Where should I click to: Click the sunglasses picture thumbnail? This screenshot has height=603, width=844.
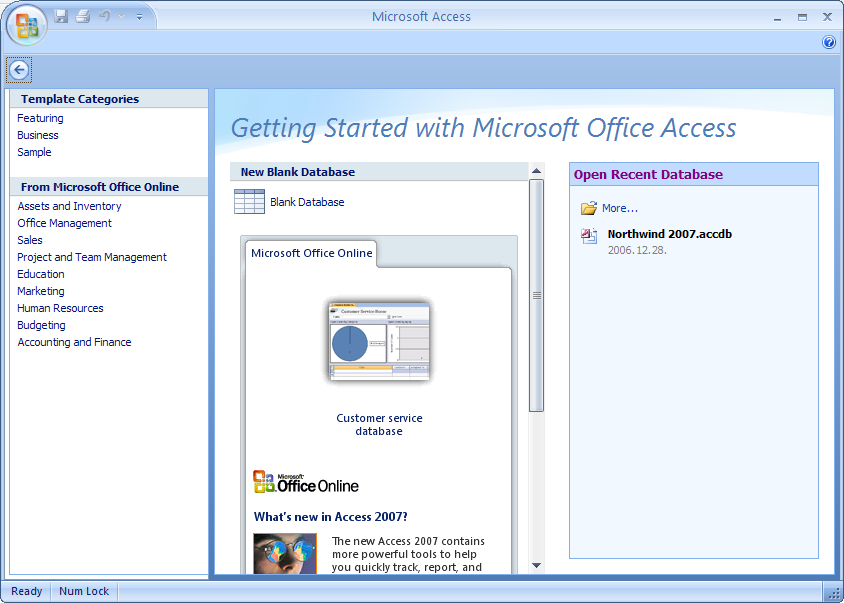pos(285,553)
